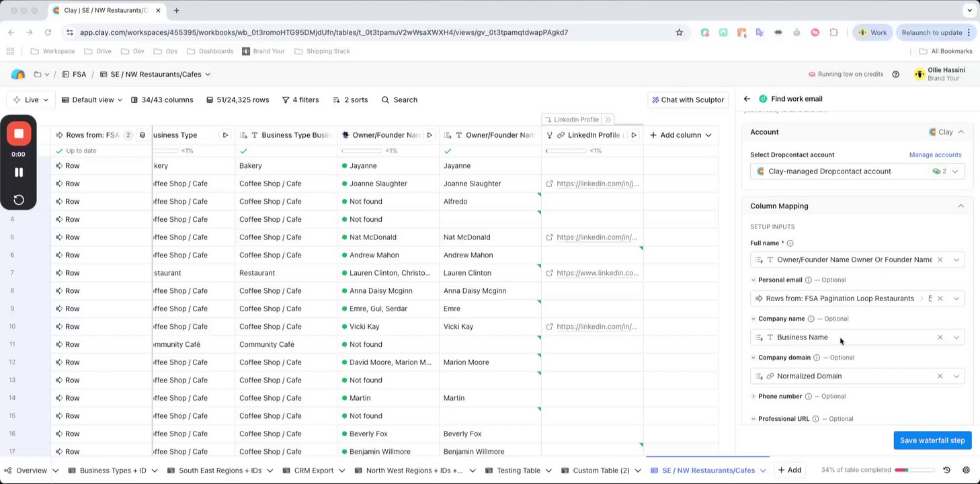
Task: Open the Default view dropdown
Action: tap(92, 99)
